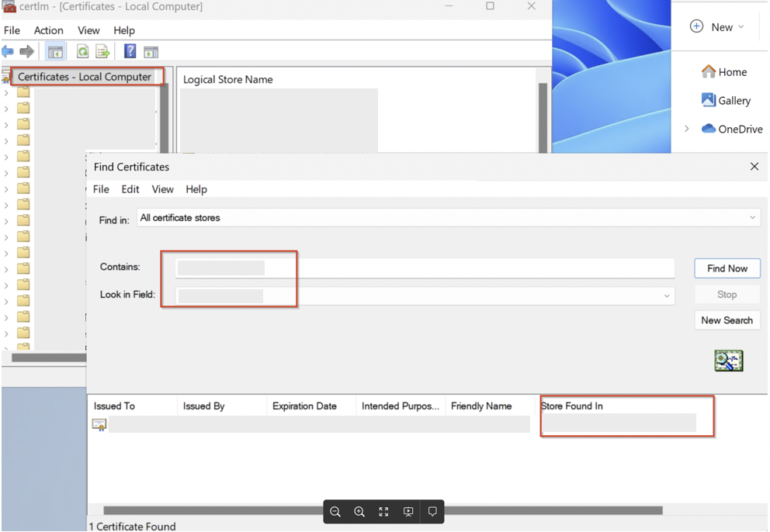Open the 'Look in Field' dropdown

(668, 295)
